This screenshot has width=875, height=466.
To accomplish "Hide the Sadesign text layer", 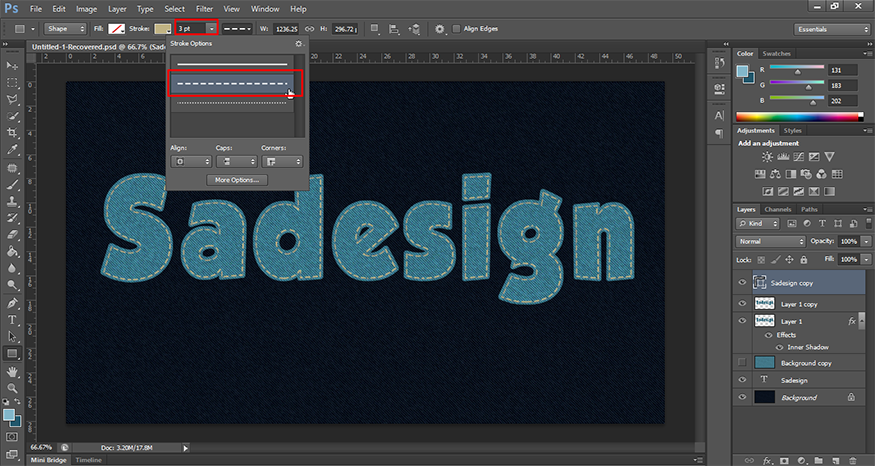I will [742, 379].
